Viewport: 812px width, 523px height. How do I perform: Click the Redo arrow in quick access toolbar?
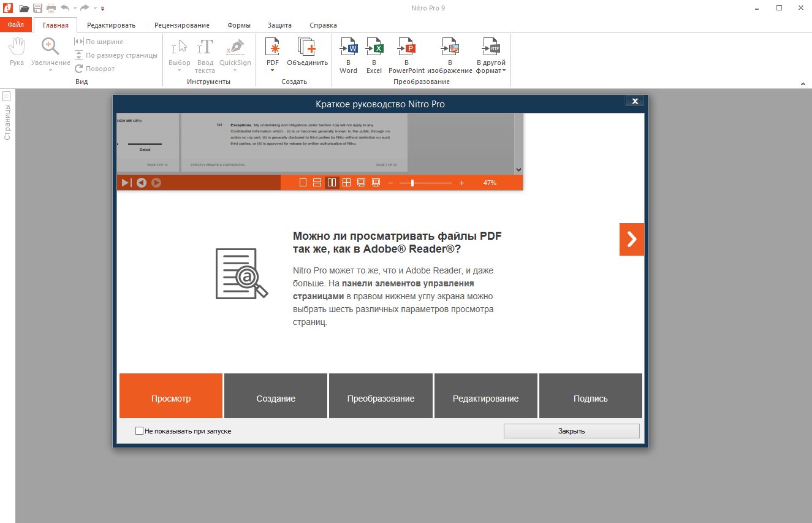click(x=85, y=8)
